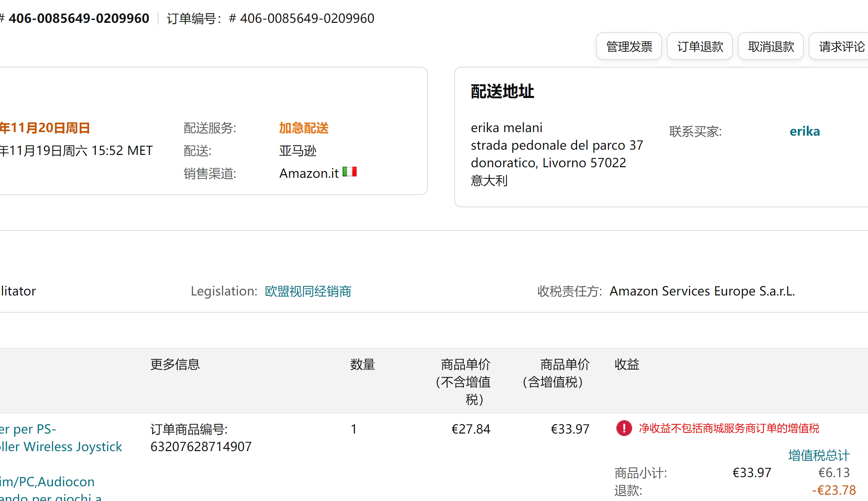The image size is (868, 501).
Task: Open the Wireless Joystick product link
Action: click(x=61, y=447)
